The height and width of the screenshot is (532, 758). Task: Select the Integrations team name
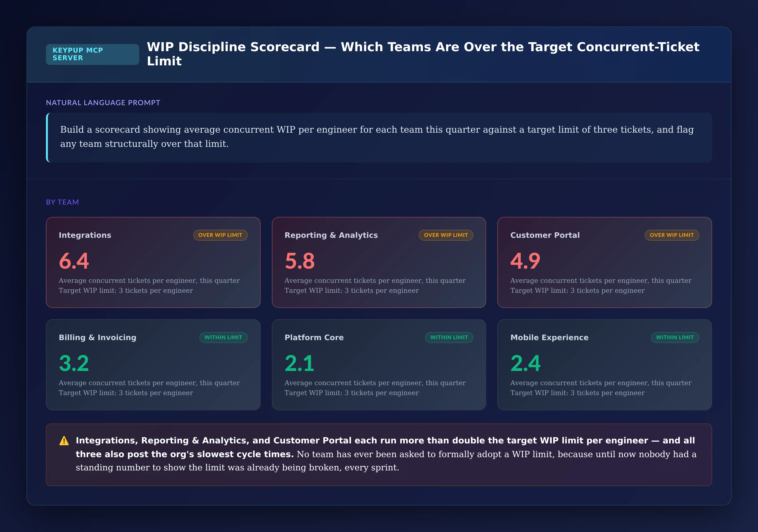point(85,235)
